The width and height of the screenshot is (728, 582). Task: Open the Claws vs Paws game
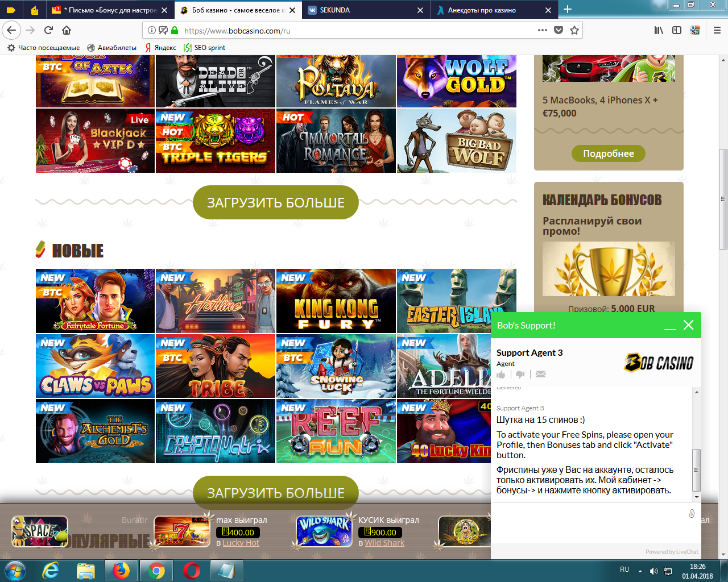pyautogui.click(x=95, y=366)
